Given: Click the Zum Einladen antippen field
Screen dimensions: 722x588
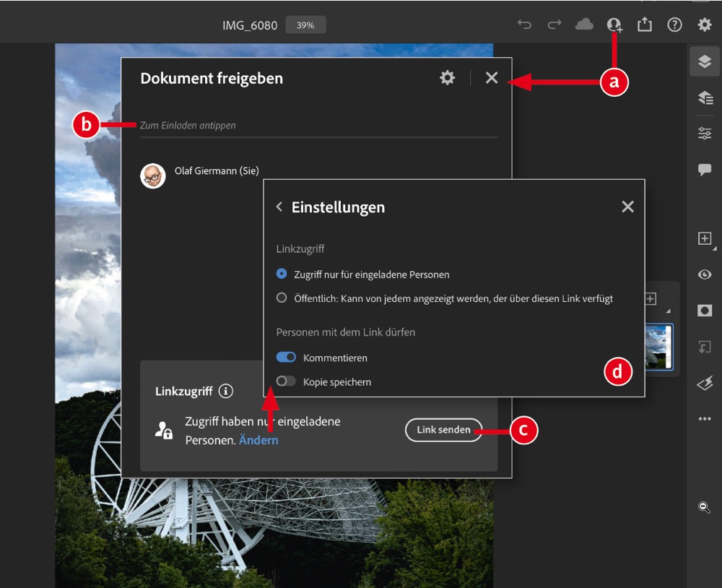Looking at the screenshot, I should [318, 126].
